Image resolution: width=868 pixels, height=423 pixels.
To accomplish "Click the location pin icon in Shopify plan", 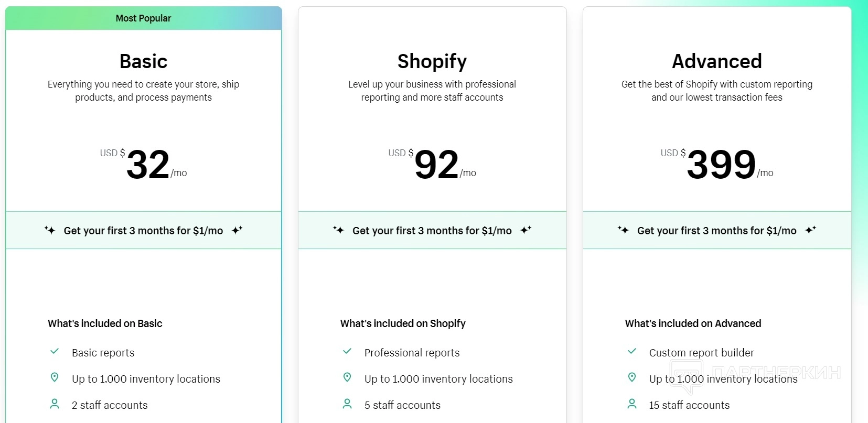I will [x=347, y=377].
